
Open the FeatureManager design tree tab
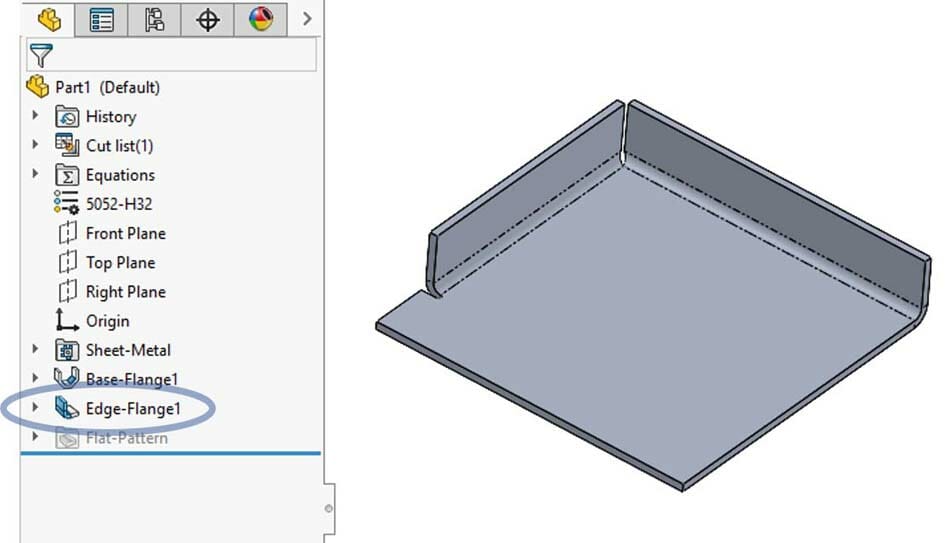pos(49,19)
